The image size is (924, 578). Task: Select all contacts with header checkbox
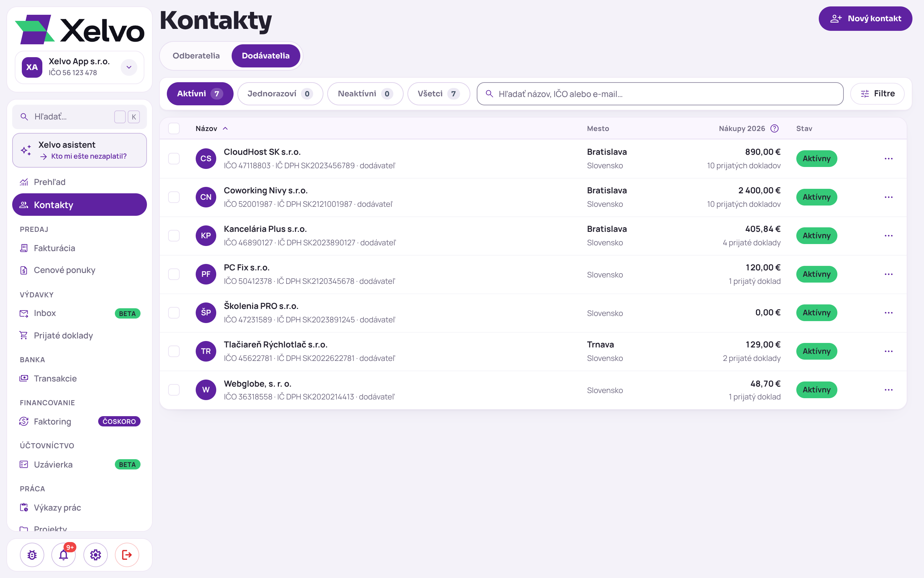174,128
